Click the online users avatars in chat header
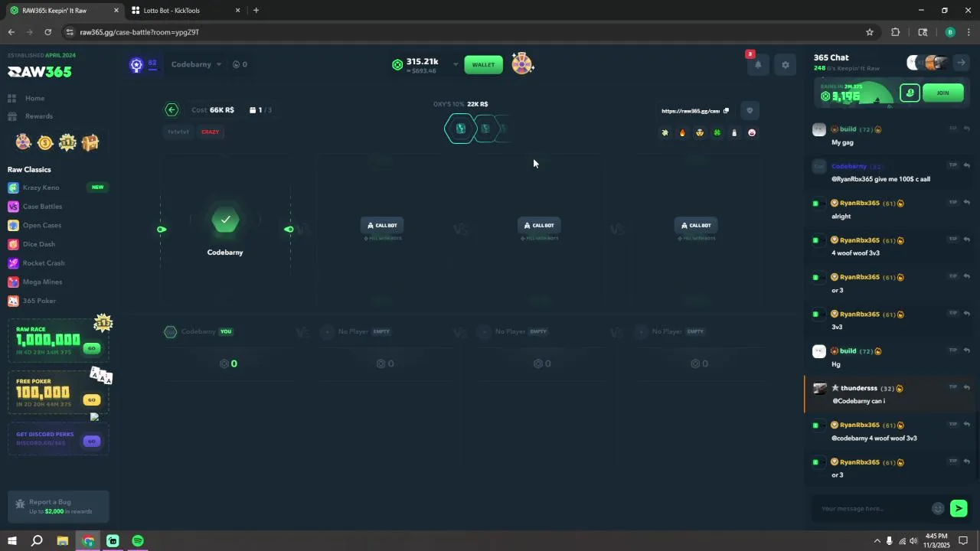Screen dimensions: 980x551 pyautogui.click(x=927, y=63)
